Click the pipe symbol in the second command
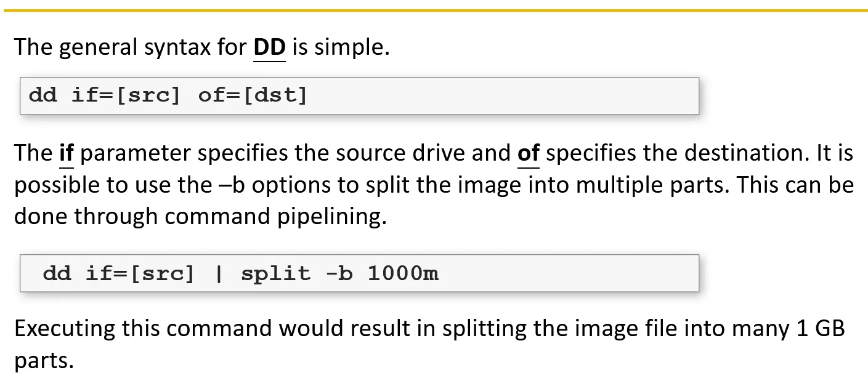This screenshot has width=868, height=378. click(x=217, y=273)
